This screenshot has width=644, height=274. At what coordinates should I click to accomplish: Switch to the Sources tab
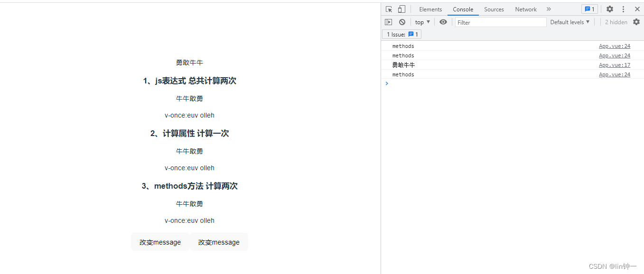[494, 9]
